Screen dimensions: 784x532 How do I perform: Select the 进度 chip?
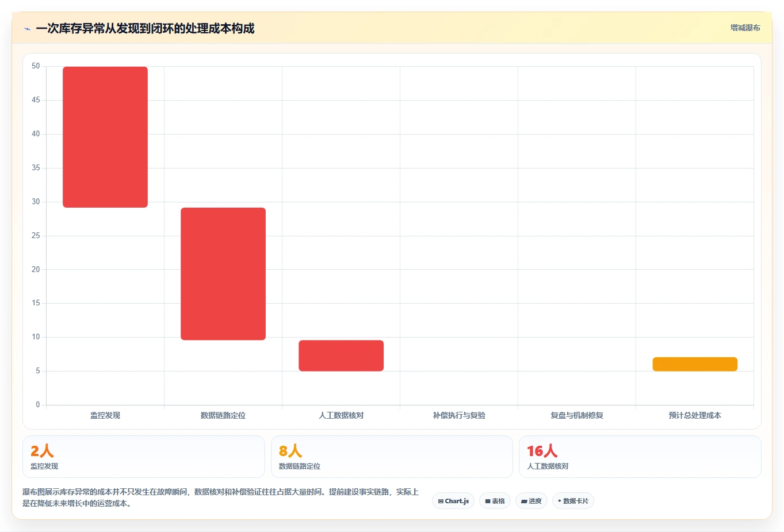click(531, 501)
